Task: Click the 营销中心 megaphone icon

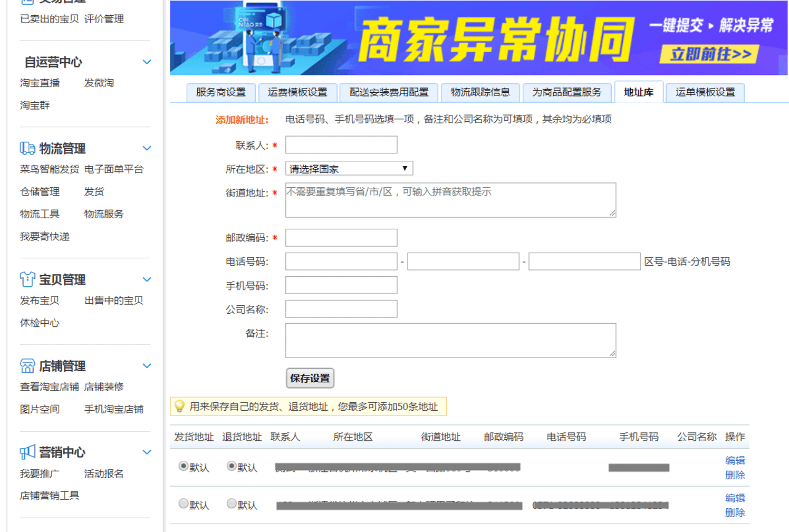Action: [27, 452]
